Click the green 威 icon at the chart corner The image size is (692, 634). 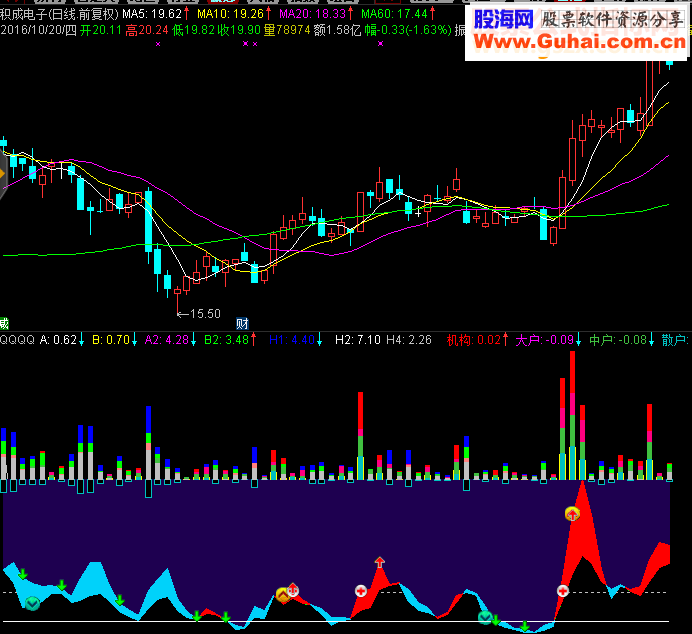pyautogui.click(x=4, y=323)
